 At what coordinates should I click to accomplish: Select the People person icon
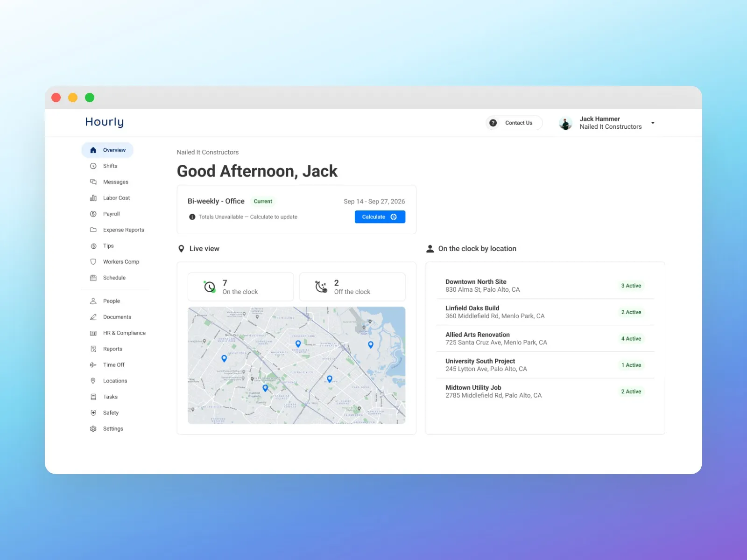[93, 301]
